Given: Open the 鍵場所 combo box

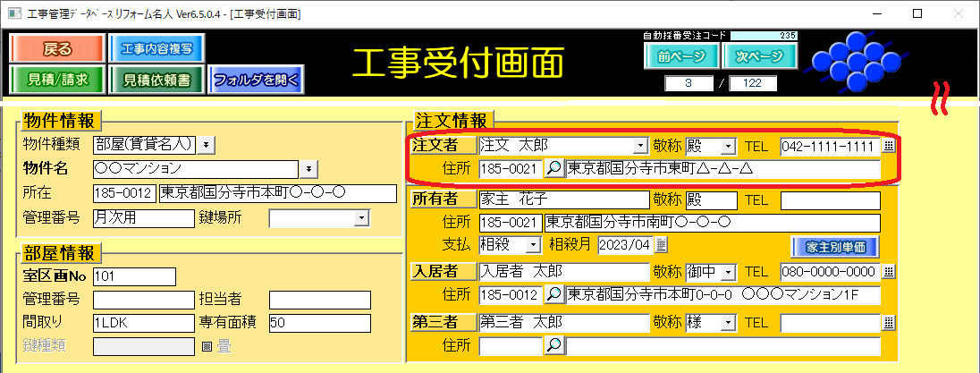Looking at the screenshot, I should 361,217.
